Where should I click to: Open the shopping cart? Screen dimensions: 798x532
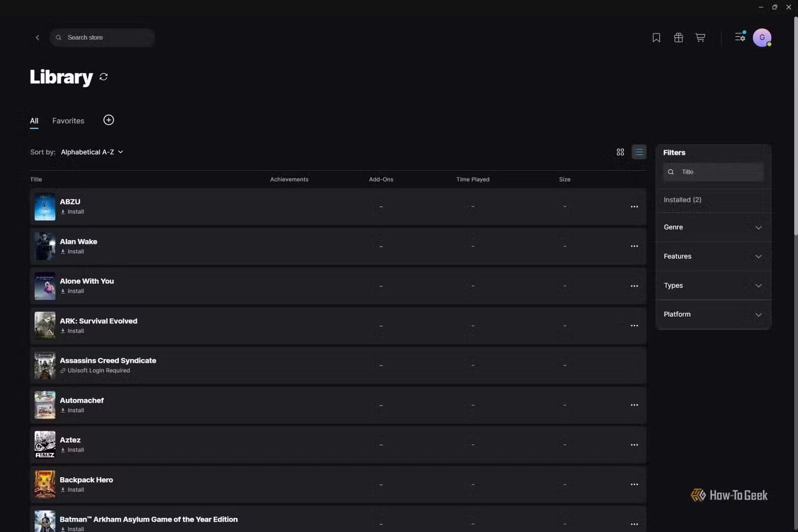[700, 37]
